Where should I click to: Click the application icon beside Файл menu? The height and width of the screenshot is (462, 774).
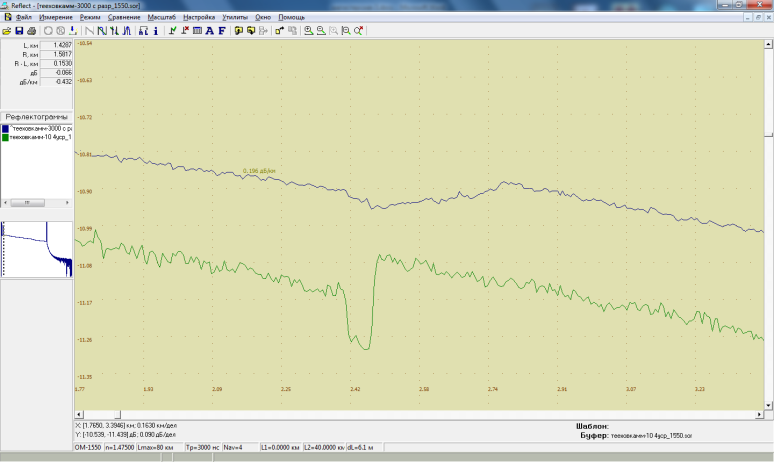(x=8, y=17)
